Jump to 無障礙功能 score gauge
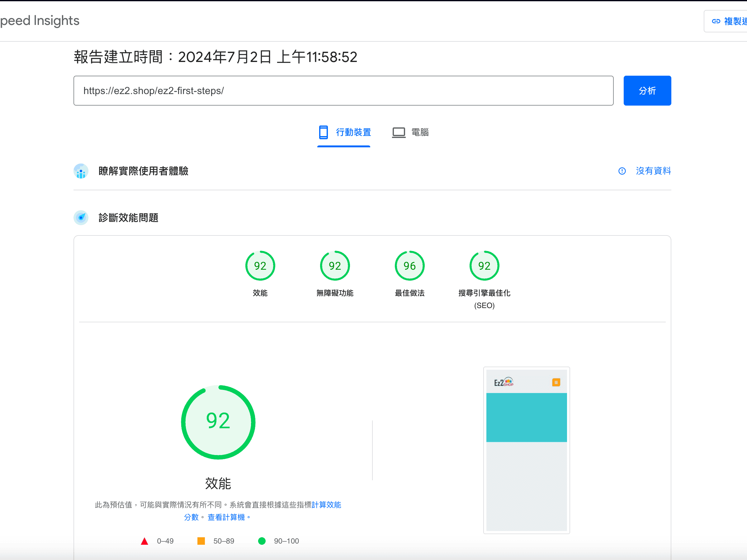The image size is (747, 560). click(335, 266)
